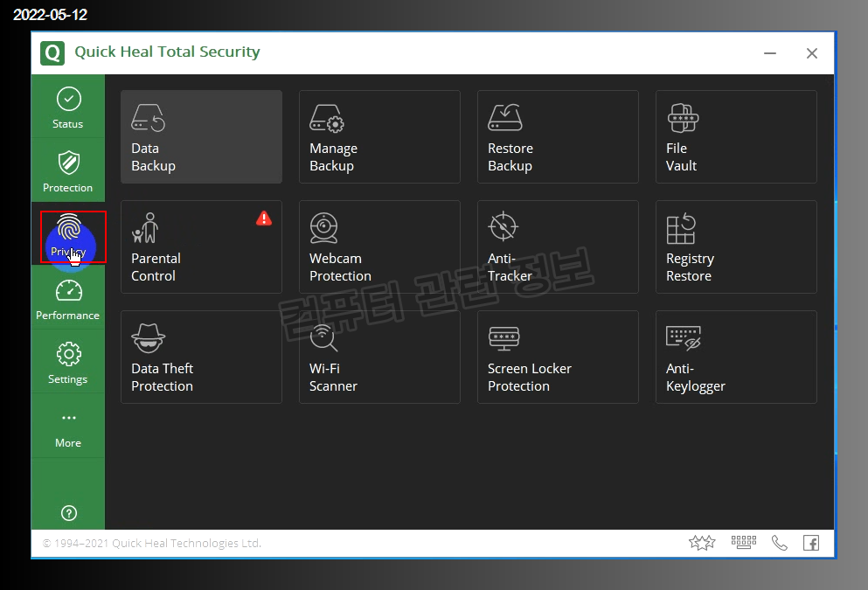The image size is (868, 590).
Task: Open the Protection shield section
Action: [68, 171]
